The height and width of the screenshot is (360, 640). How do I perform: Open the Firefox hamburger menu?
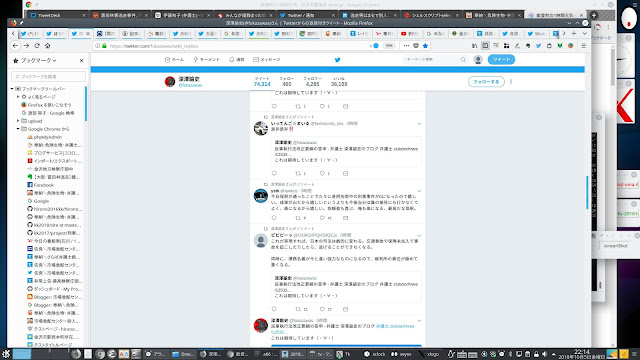coord(584,46)
